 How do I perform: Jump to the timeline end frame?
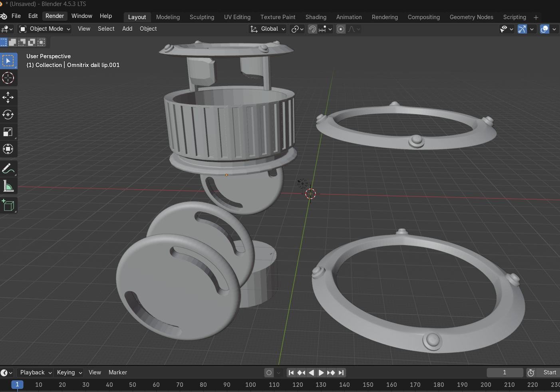tap(341, 372)
